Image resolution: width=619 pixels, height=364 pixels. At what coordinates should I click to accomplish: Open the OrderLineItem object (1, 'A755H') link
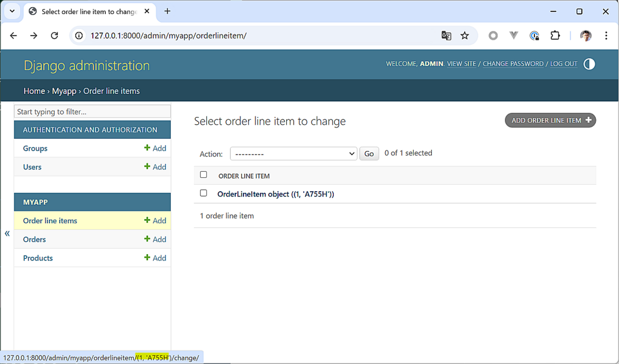(x=276, y=194)
